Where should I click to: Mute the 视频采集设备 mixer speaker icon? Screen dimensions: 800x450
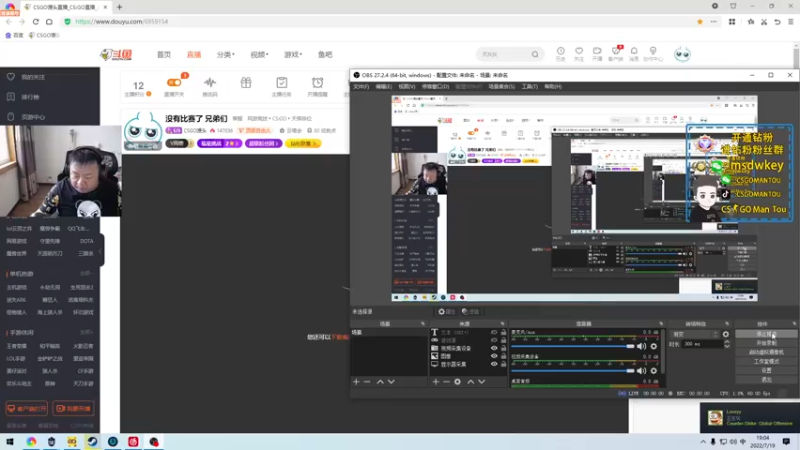(641, 371)
